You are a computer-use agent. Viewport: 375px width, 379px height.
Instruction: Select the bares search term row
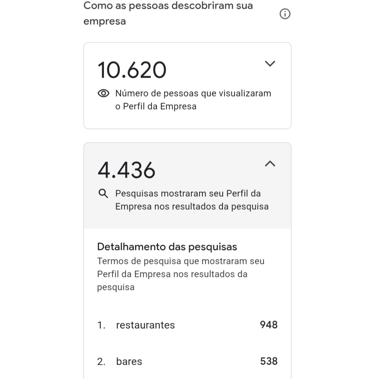click(187, 361)
